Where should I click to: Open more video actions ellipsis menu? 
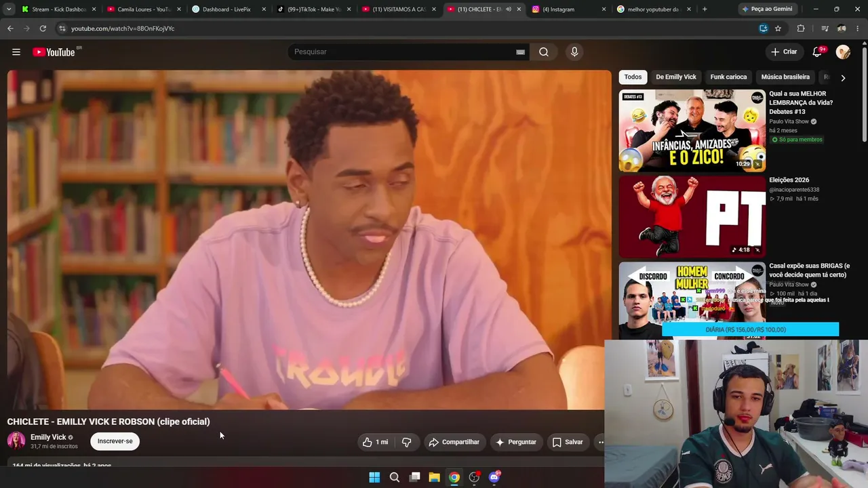(600, 442)
